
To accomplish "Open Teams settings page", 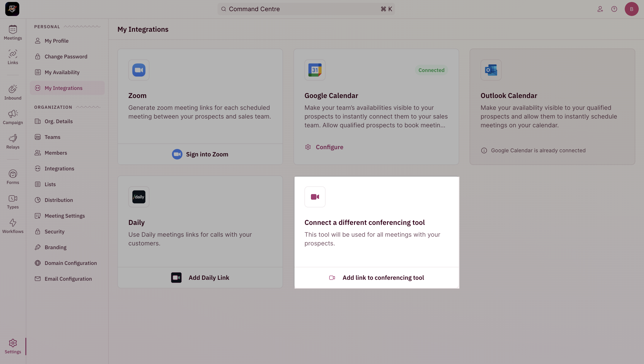I will [x=67, y=137].
